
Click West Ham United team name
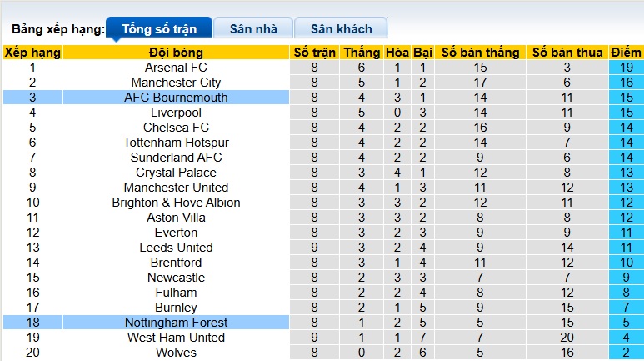pyautogui.click(x=176, y=338)
